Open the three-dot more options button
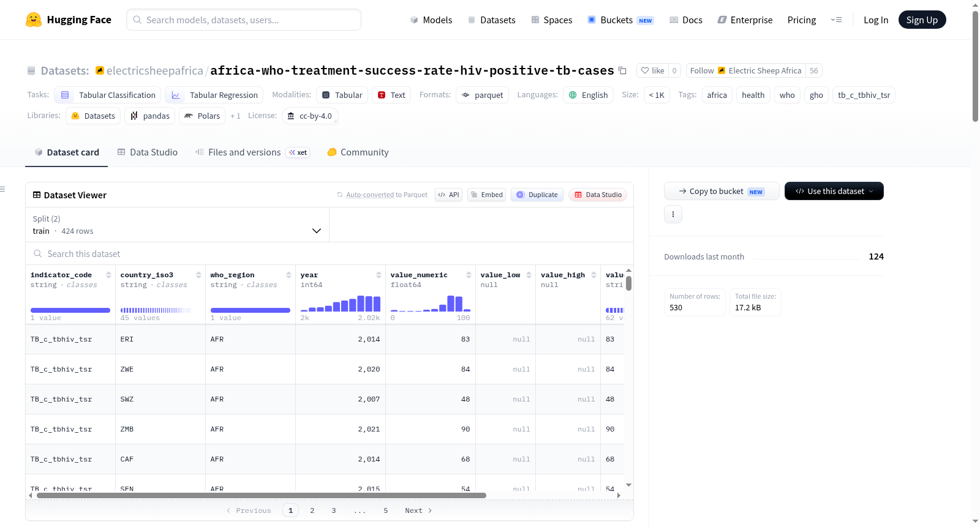980x527 pixels. (673, 214)
